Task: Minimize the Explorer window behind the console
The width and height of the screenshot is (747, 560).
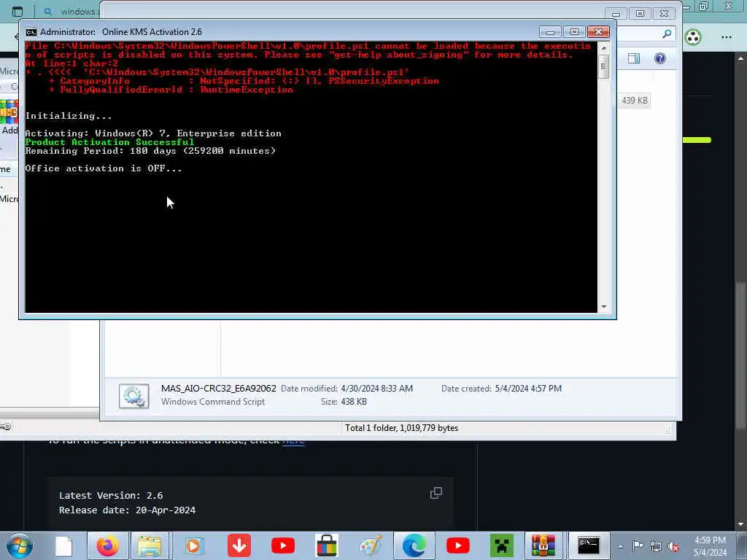Action: point(616,14)
